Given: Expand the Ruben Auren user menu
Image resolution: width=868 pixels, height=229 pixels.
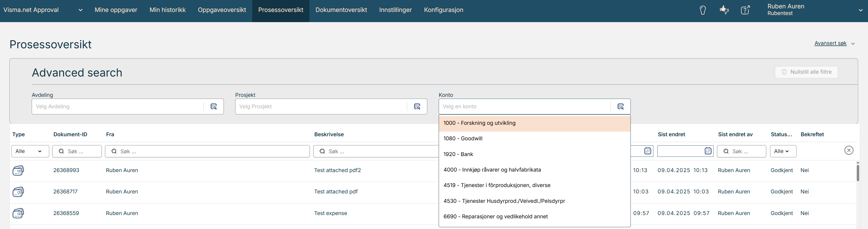Looking at the screenshot, I should point(861,10).
